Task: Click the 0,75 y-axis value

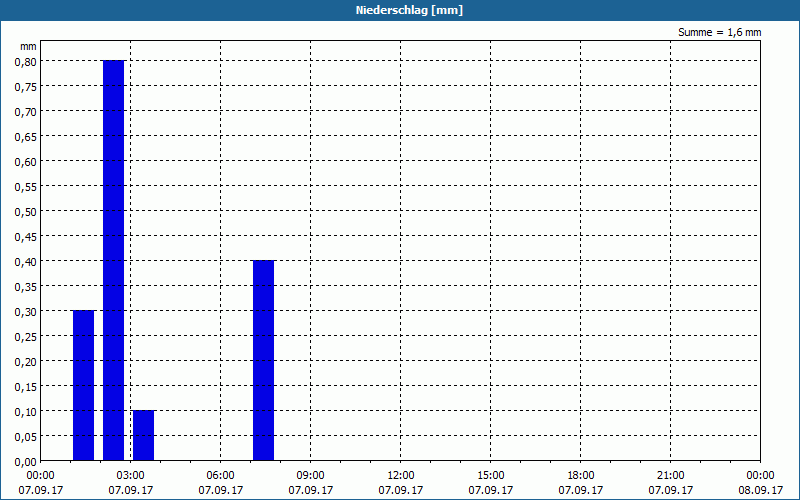Action: tap(26, 86)
